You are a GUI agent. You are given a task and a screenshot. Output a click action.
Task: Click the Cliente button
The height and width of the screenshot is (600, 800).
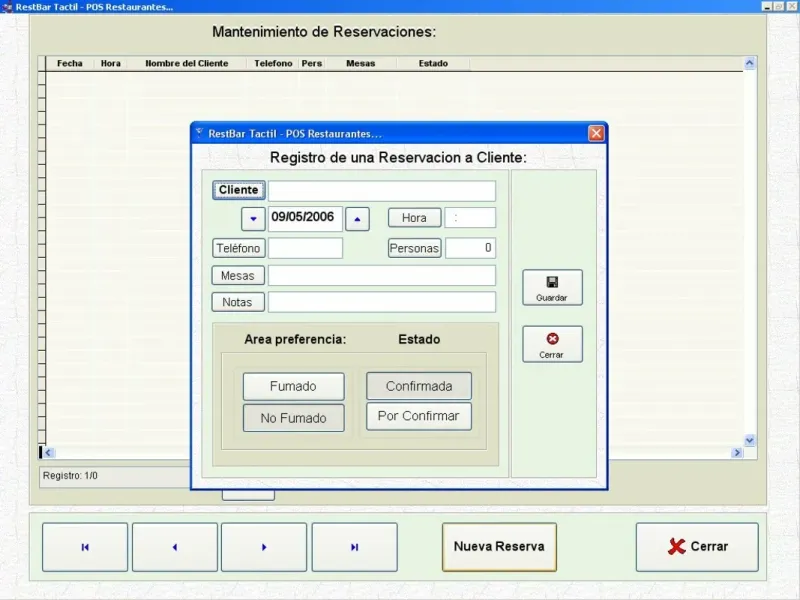point(238,190)
